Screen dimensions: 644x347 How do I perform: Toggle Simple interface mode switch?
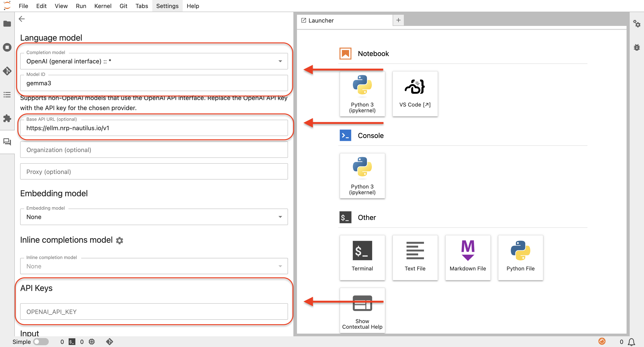tap(41, 341)
